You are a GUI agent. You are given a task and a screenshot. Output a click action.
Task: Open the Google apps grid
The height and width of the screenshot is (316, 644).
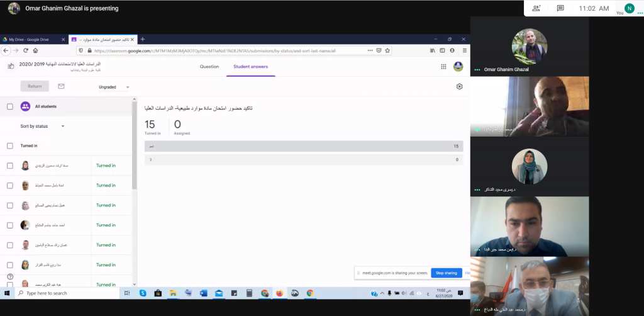tap(443, 67)
